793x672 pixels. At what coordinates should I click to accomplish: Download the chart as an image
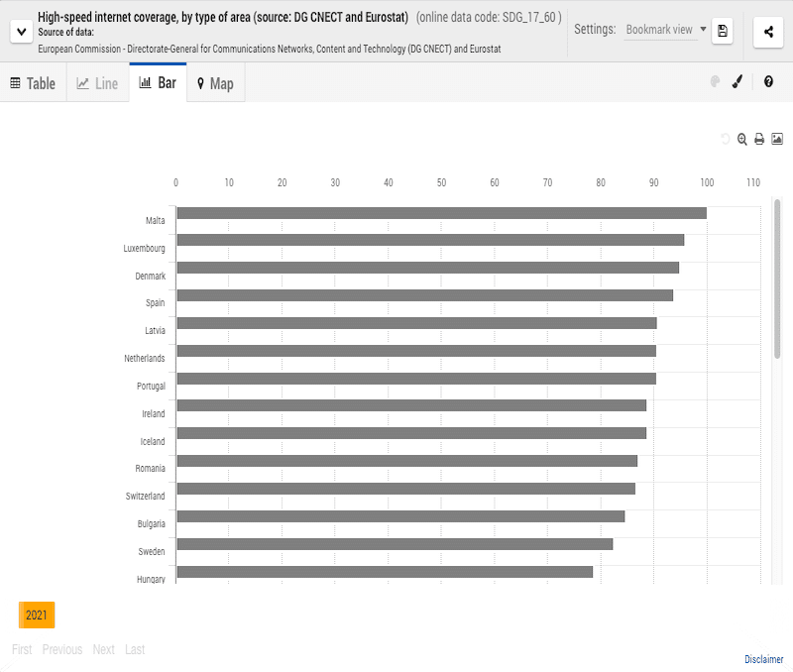tap(777, 139)
